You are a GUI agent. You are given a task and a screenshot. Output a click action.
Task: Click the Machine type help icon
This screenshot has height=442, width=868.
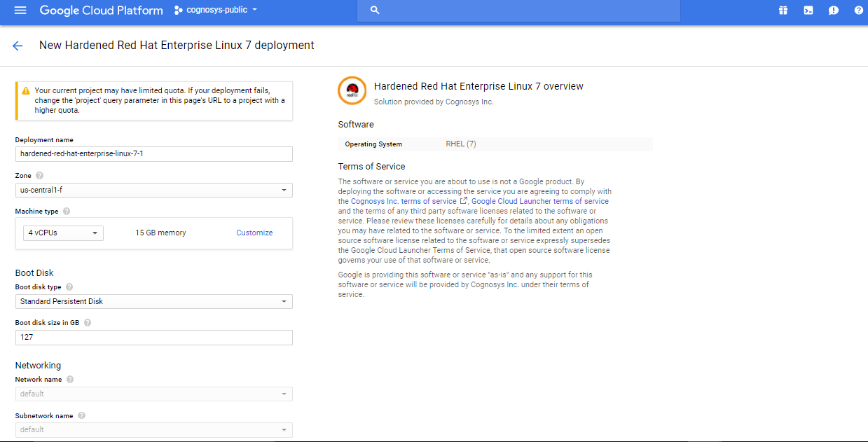tap(66, 212)
